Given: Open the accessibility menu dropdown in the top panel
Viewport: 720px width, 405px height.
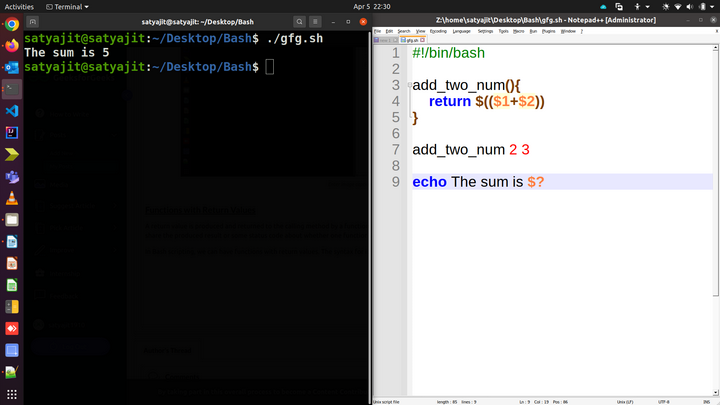Looking at the screenshot, I should point(641,7).
